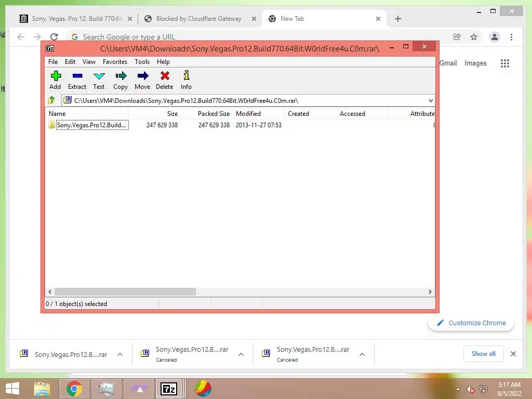The width and height of the screenshot is (532, 399).
Task: Close the Blocked by Cloudflare Gateway tab
Action: coord(254,19)
